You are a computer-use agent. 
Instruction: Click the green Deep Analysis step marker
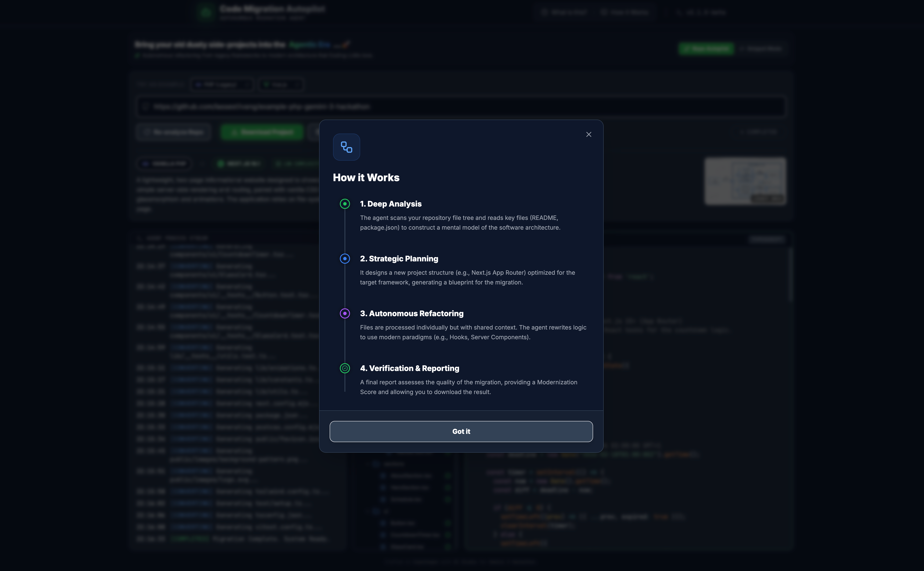click(x=344, y=204)
